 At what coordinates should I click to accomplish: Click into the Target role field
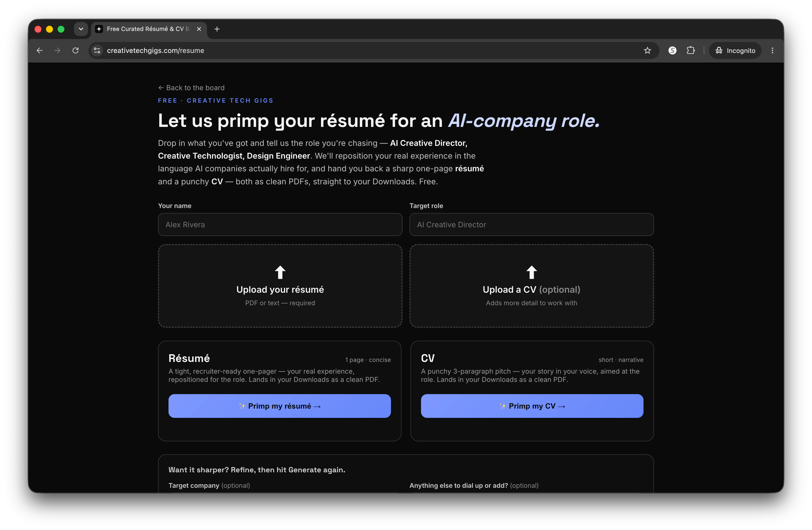point(531,224)
